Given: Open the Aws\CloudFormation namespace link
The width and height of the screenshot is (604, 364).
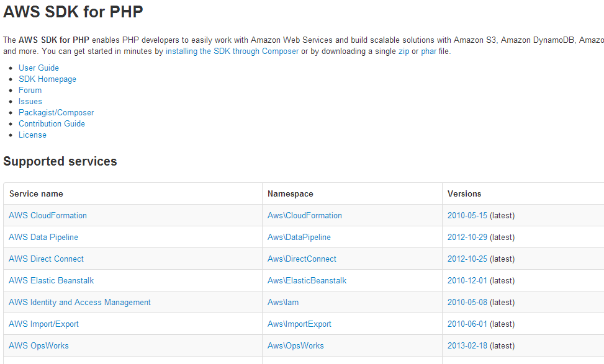Looking at the screenshot, I should [x=304, y=215].
